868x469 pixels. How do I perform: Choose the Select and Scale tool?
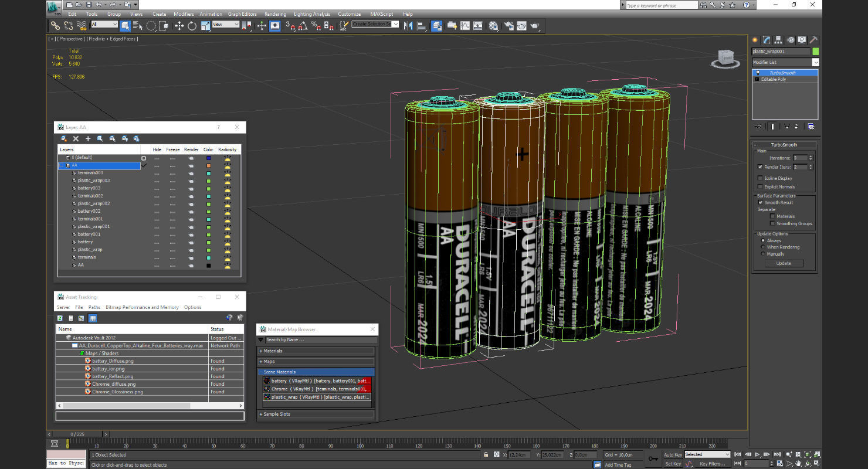205,26
